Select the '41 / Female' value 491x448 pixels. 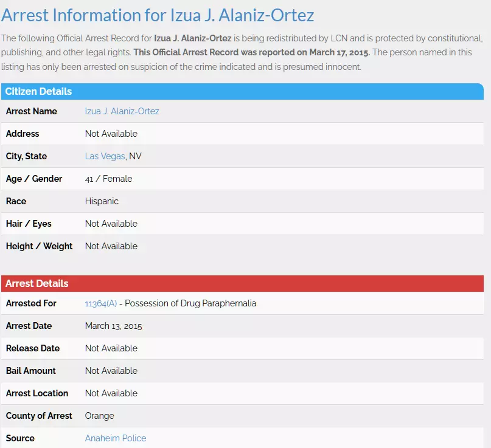point(108,179)
